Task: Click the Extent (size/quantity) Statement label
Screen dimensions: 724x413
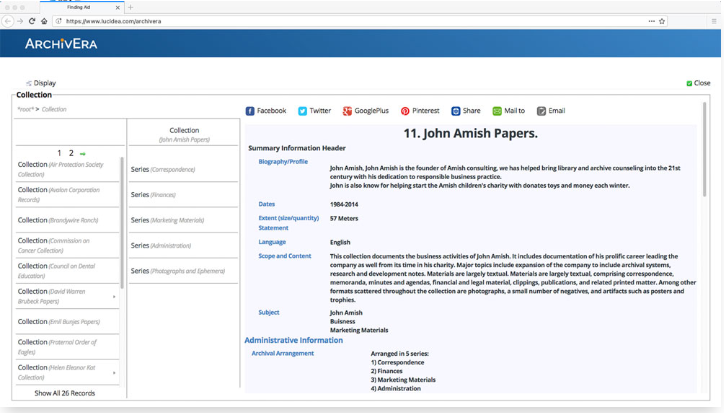Action: click(x=289, y=223)
